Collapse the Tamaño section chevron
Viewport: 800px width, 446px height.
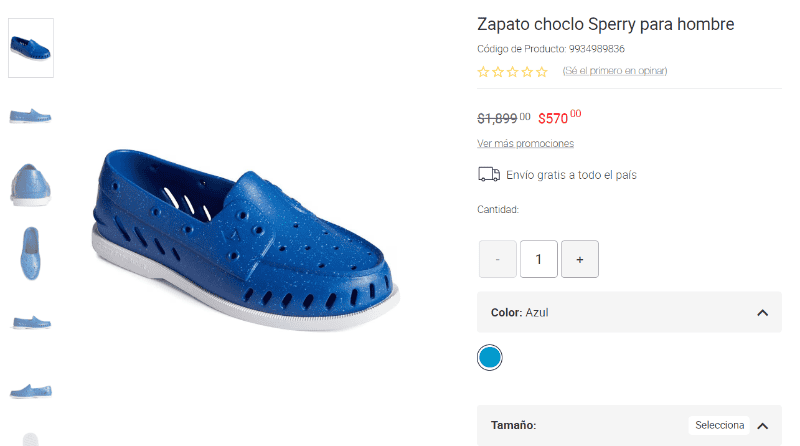(x=763, y=425)
